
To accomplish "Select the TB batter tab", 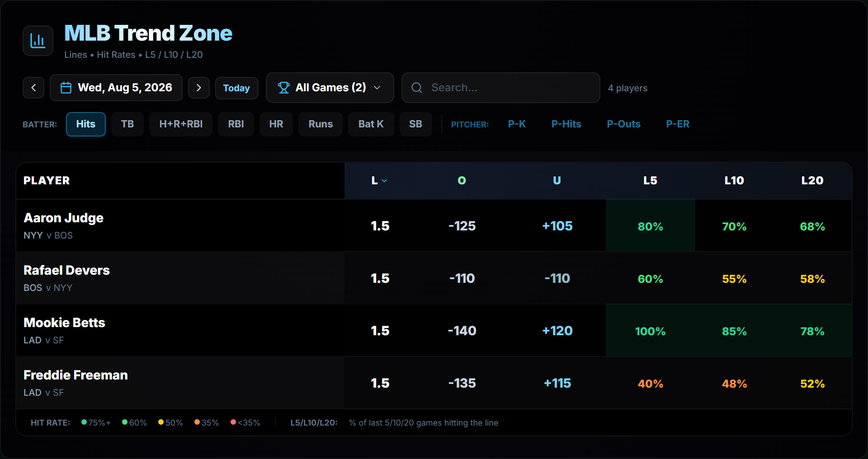I will pos(127,124).
